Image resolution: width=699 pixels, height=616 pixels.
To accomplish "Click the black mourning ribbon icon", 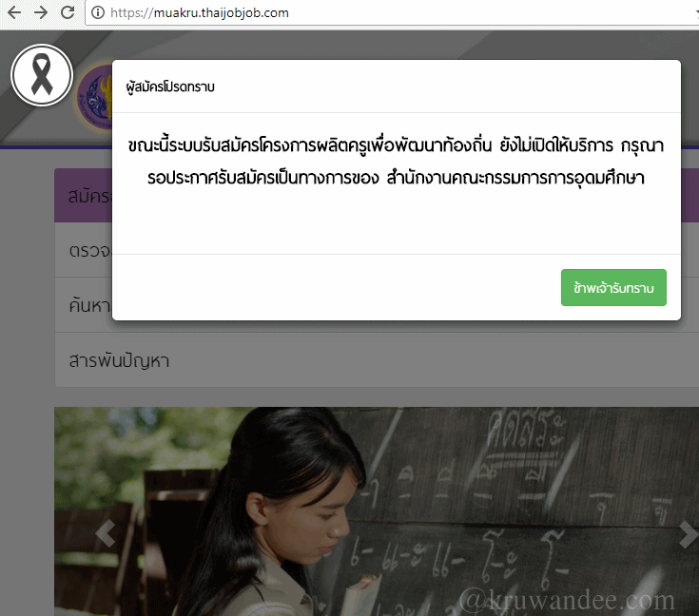I will (42, 75).
